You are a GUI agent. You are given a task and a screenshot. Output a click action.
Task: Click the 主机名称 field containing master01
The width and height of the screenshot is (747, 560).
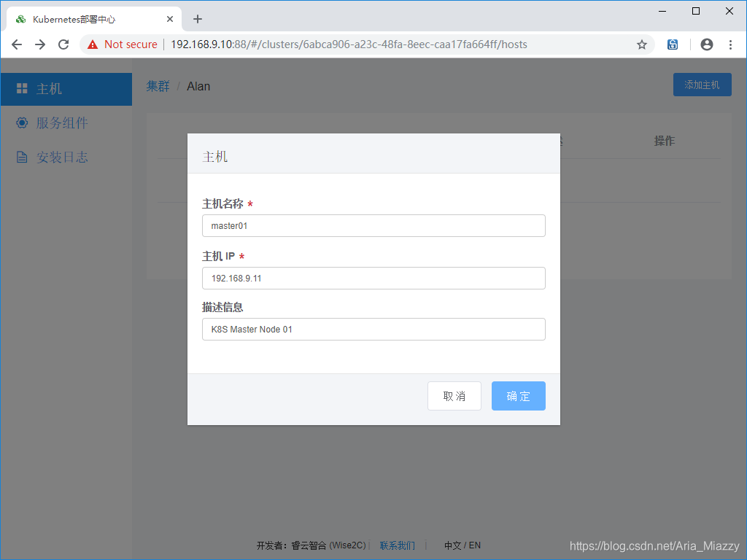[x=373, y=226]
